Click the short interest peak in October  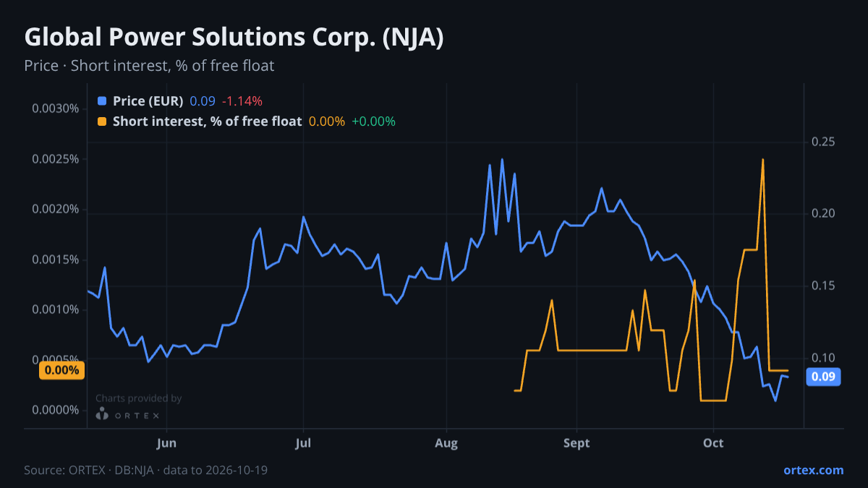(x=762, y=160)
